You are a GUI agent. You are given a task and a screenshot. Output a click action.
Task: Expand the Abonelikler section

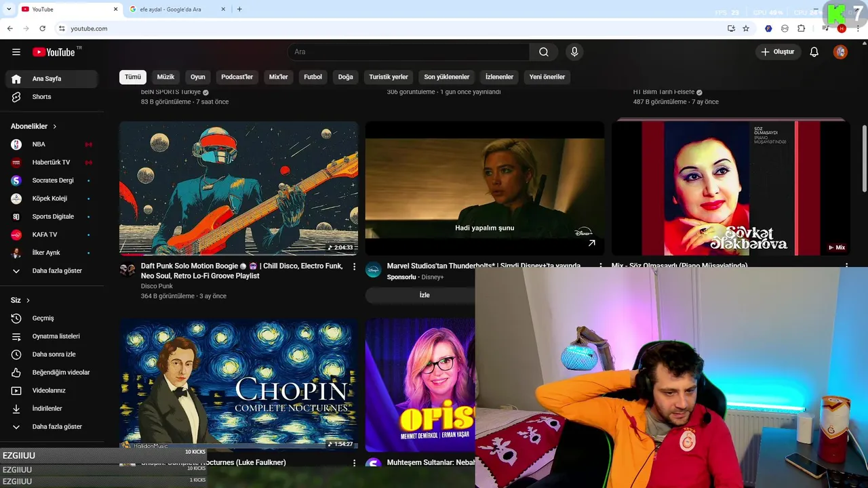click(x=34, y=127)
